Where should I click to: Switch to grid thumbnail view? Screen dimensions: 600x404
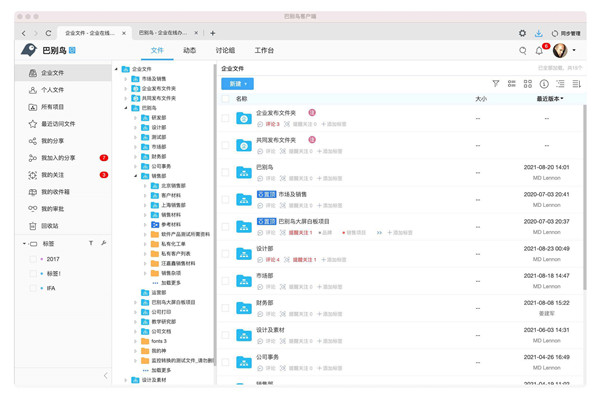[x=528, y=84]
